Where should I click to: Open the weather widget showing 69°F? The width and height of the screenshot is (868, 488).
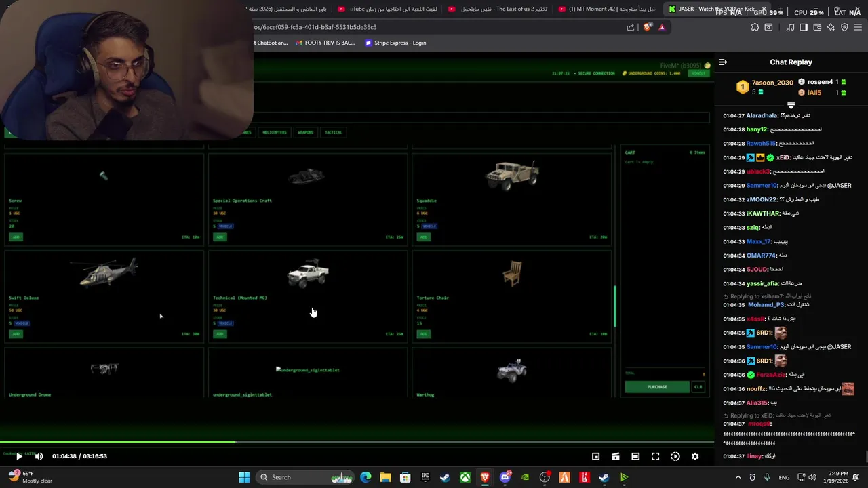point(31,477)
